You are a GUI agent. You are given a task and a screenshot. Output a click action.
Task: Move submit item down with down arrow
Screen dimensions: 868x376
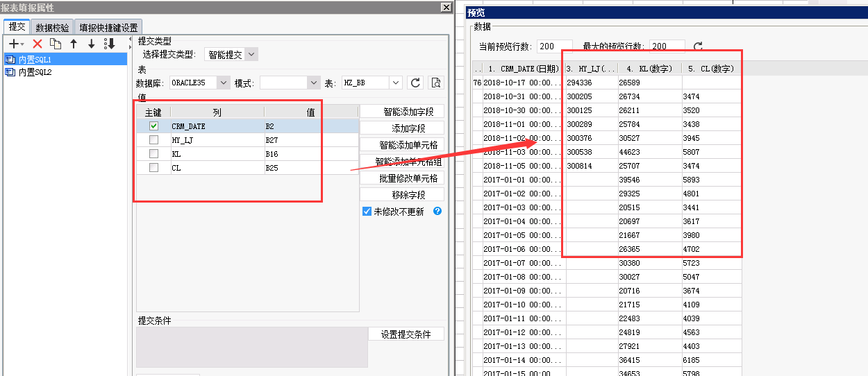91,44
